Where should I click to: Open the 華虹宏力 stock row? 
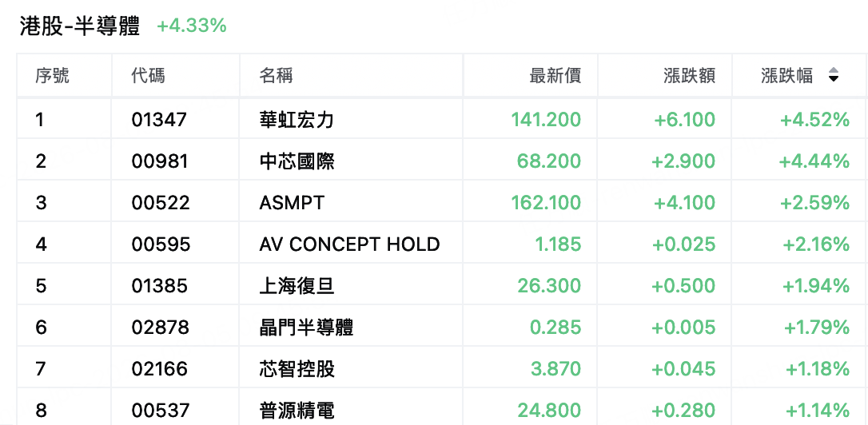433,119
